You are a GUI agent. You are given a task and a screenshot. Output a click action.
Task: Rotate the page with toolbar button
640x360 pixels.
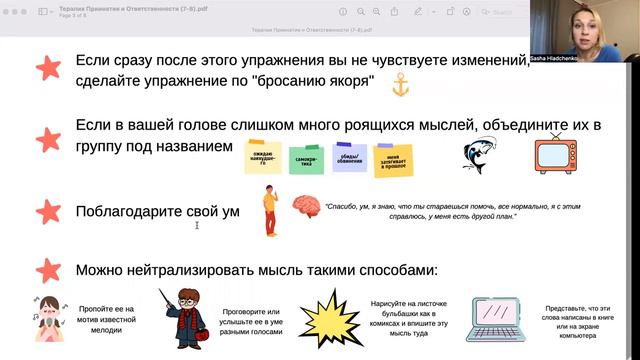coord(450,12)
